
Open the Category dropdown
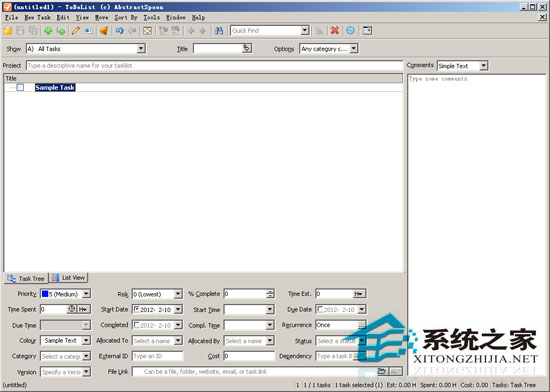pyautogui.click(x=86, y=356)
